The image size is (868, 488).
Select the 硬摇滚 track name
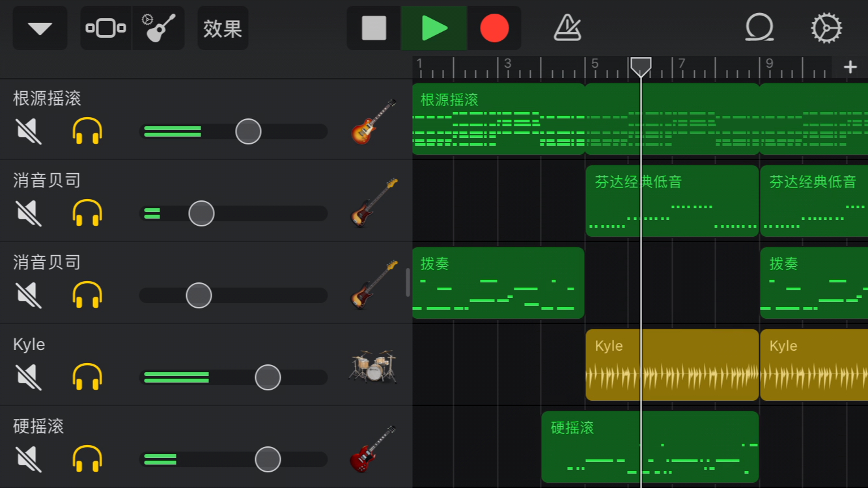38,426
